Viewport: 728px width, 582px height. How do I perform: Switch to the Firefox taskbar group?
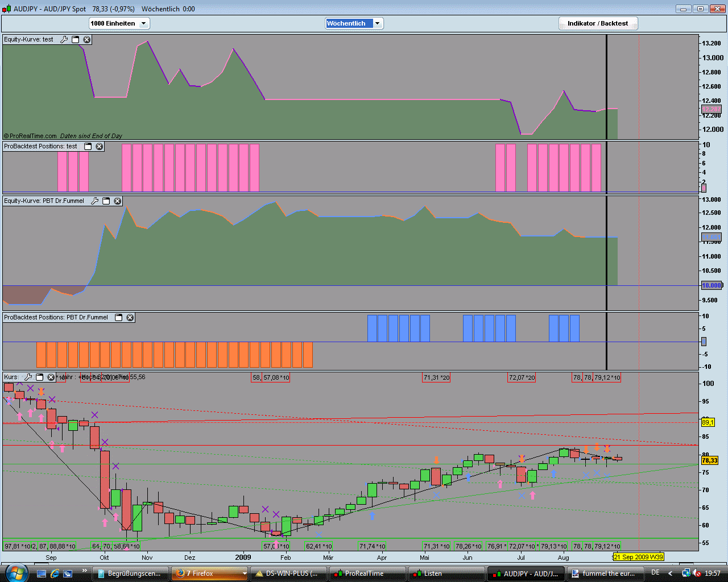[x=206, y=573]
